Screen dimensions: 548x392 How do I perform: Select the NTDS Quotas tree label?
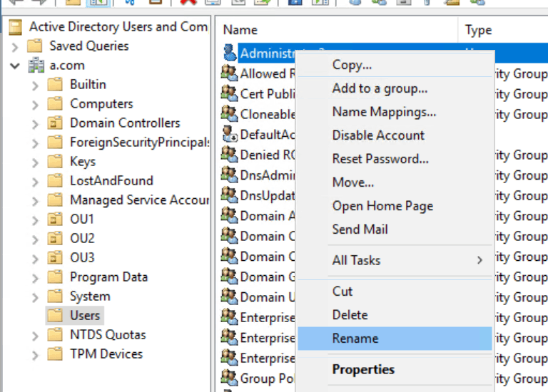(108, 335)
